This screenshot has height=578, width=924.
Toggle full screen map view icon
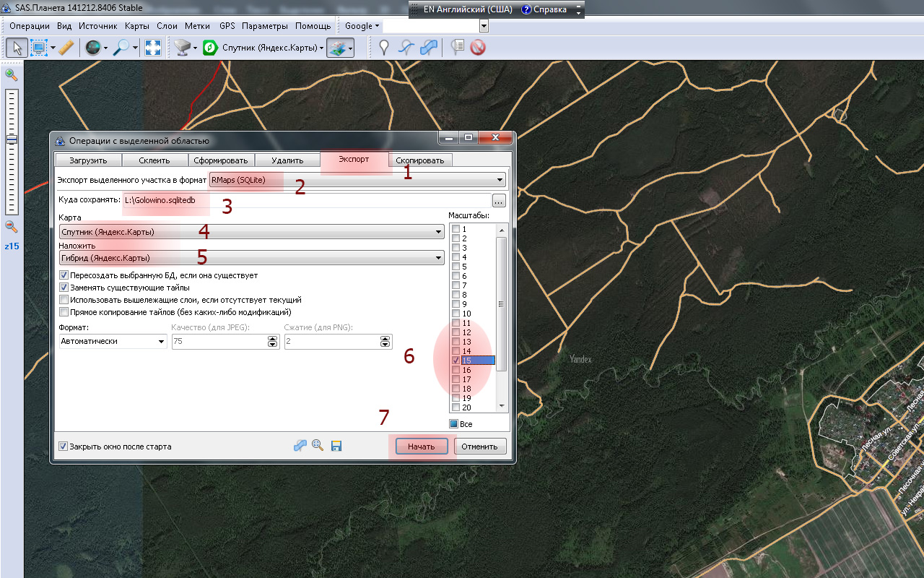(x=153, y=48)
